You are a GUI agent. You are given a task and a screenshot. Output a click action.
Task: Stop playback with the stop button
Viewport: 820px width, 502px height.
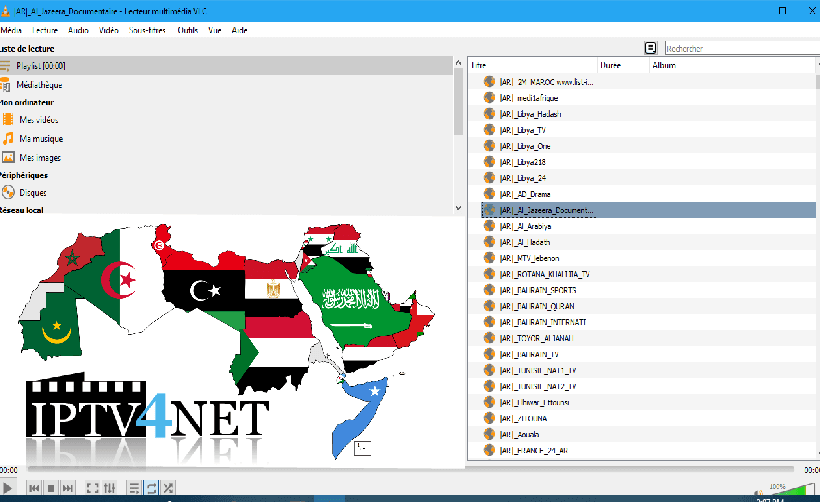pos(51,488)
